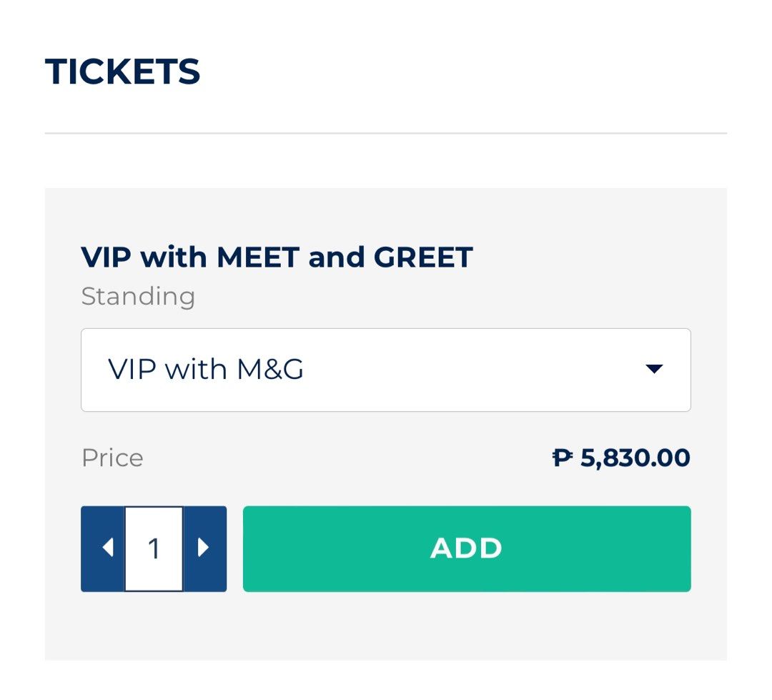Screen dimensions: 772x700
Task: Click the Standing label text
Action: click(138, 296)
